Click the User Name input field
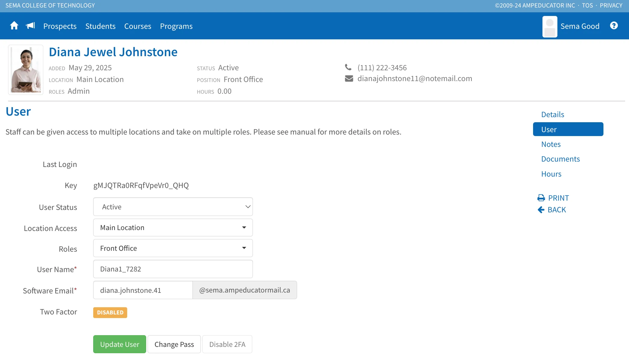 coord(173,269)
